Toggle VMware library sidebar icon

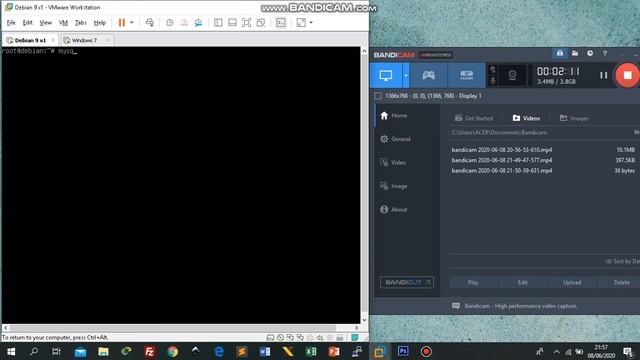(x=218, y=22)
